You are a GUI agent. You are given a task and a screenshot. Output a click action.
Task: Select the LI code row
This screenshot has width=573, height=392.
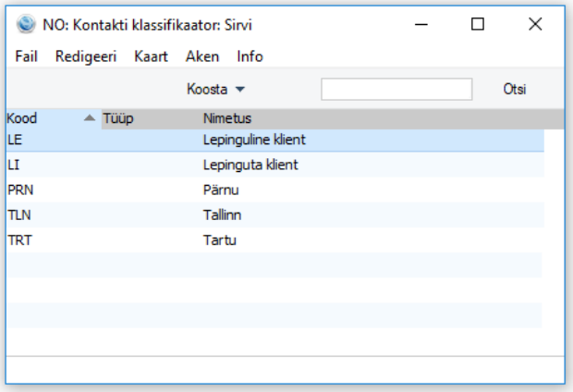pyautogui.click(x=275, y=165)
